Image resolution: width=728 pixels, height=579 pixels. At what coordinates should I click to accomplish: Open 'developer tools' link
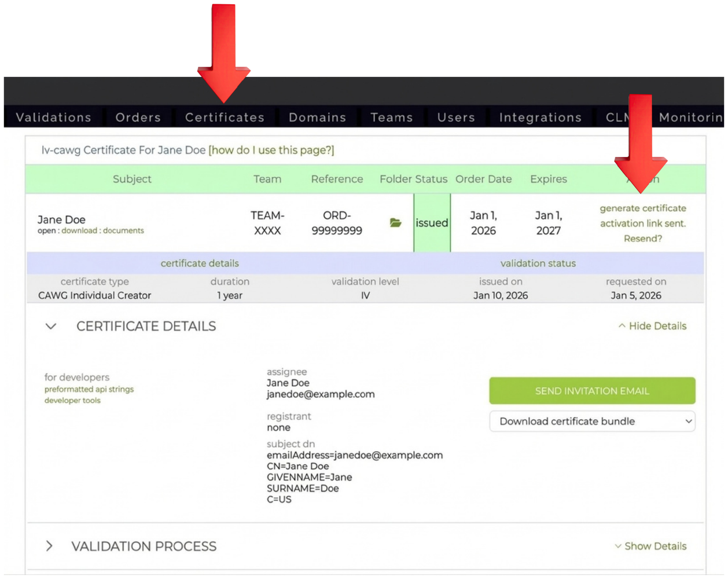(x=72, y=400)
